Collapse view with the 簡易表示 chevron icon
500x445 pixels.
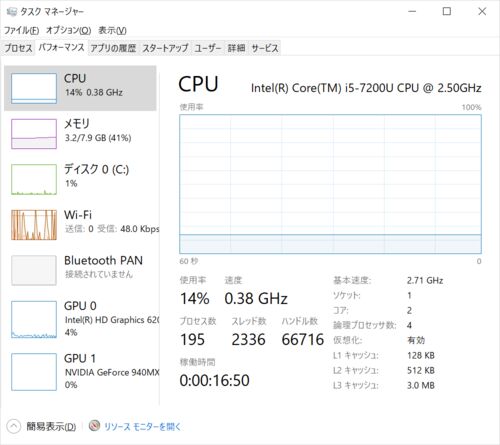[13, 426]
